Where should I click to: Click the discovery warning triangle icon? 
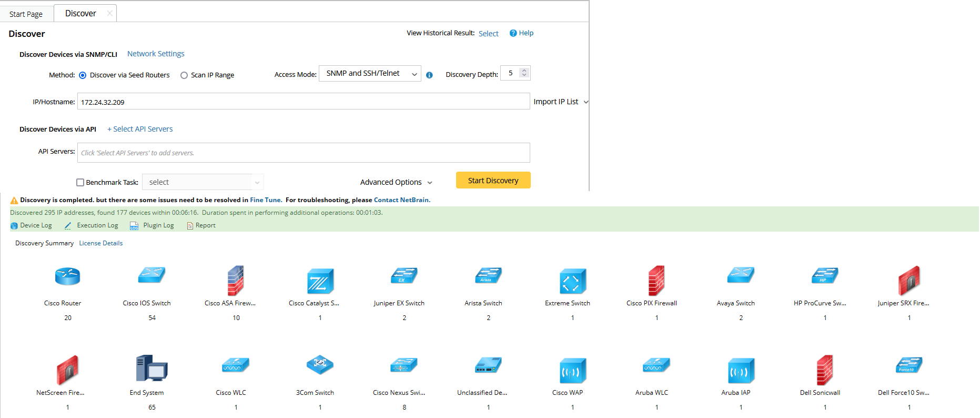click(x=14, y=201)
